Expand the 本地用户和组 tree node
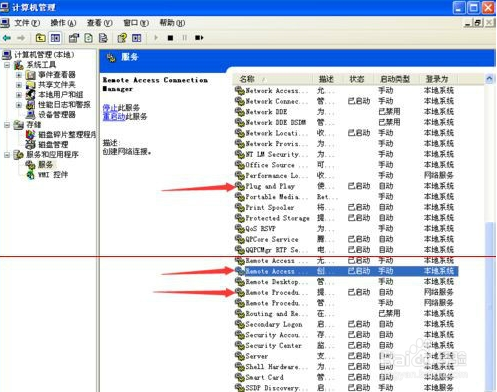The height and width of the screenshot is (392, 497). point(19,95)
